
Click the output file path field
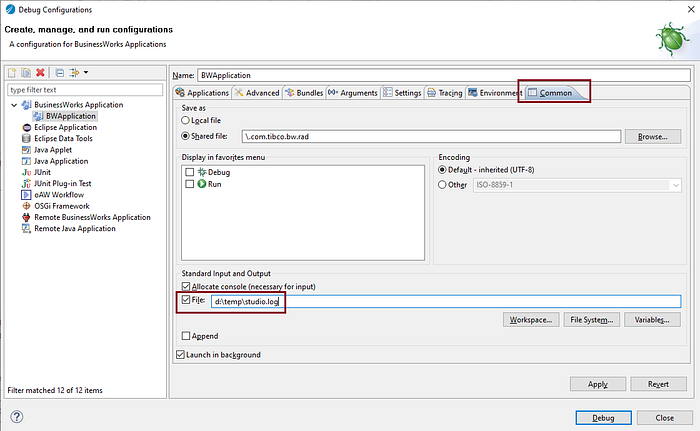click(446, 301)
